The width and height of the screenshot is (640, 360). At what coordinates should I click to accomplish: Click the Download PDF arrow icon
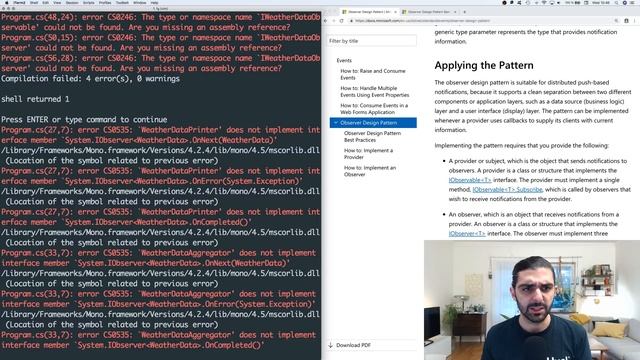pyautogui.click(x=331, y=345)
